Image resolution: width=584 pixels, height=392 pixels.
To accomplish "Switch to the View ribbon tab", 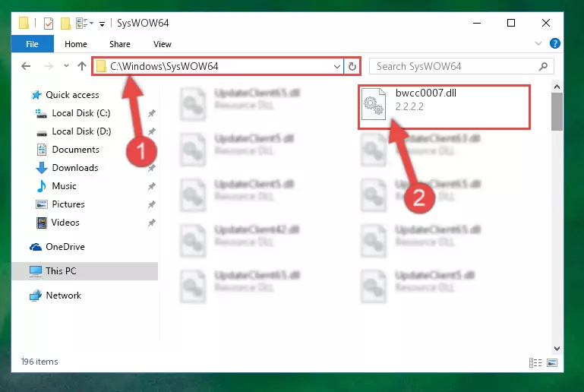I will pyautogui.click(x=163, y=44).
